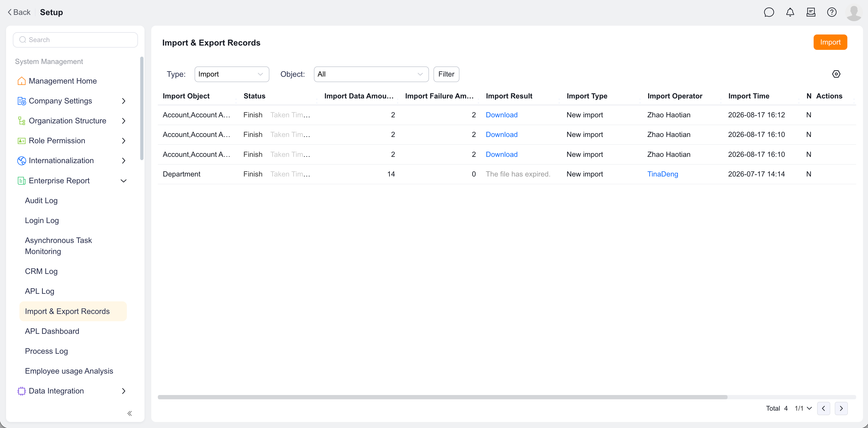Viewport: 868px width, 428px height.
Task: Open the task list icon in header
Action: [811, 13]
